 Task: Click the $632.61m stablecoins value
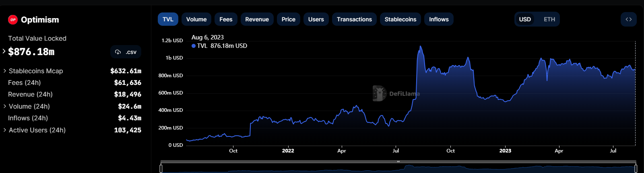126,71
